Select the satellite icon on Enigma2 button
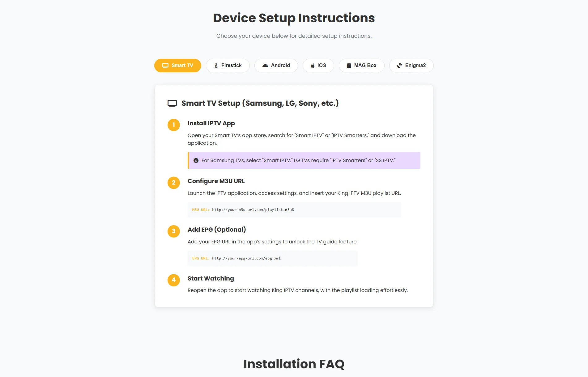Screen dimensions: 588x377 pos(399,65)
